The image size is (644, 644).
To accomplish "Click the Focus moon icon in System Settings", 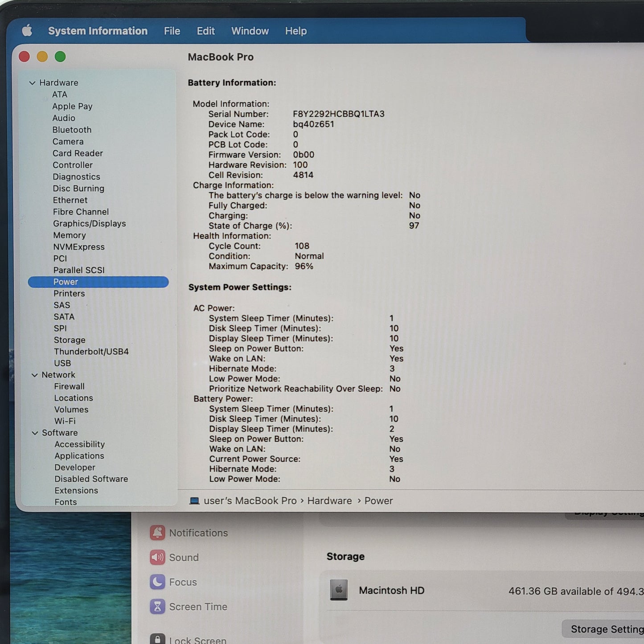I will pos(157,582).
